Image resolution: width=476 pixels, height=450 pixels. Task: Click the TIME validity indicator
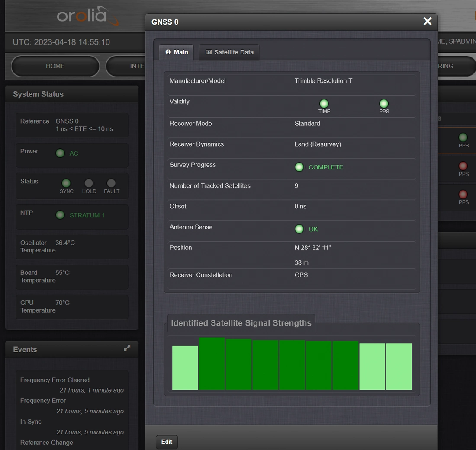(x=324, y=104)
